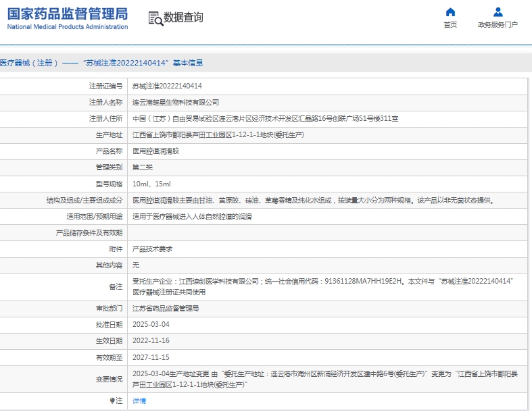Click registration number value 苏械注准20222140414

tap(167, 86)
